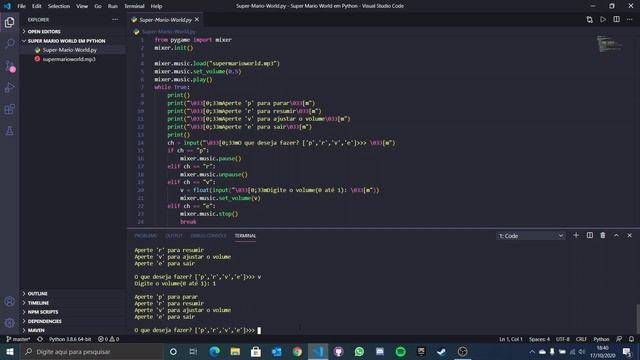Screen dimensions: 640x360
Task: Switch to the Problems panel tab
Action: pyautogui.click(x=146, y=236)
